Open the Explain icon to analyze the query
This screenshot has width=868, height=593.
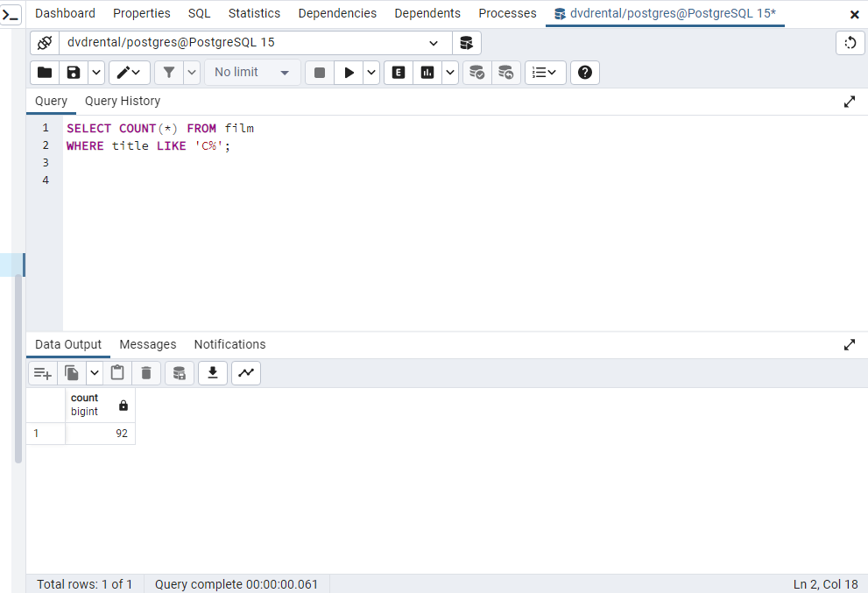(x=398, y=72)
